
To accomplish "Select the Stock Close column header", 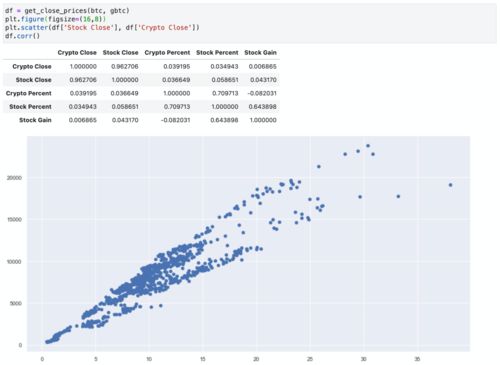I will click(120, 53).
